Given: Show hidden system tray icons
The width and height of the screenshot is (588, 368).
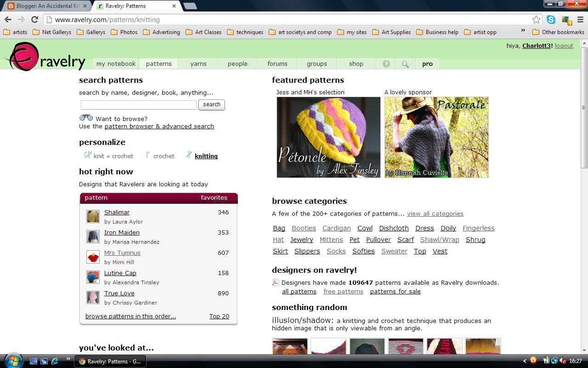Looking at the screenshot, I should click(x=525, y=361).
